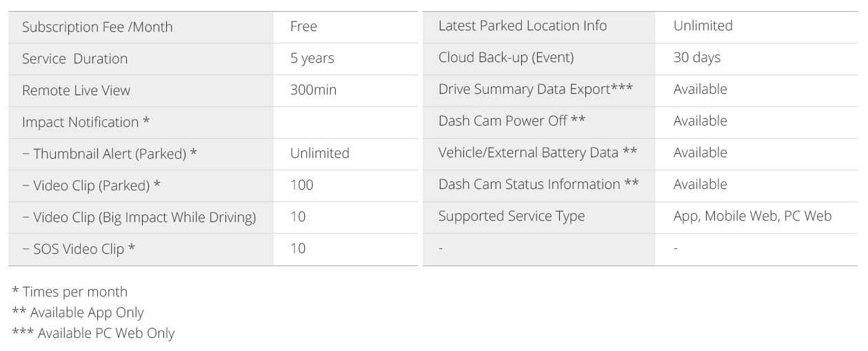Image resolution: width=868 pixels, height=351 pixels.
Task: Click the Drive Summary Data Export label
Action: (536, 90)
